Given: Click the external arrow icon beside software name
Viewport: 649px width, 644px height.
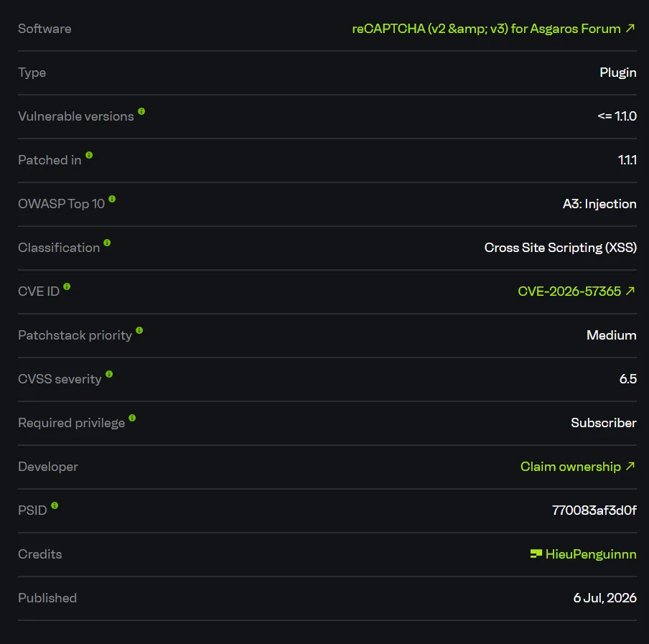Looking at the screenshot, I should (630, 28).
